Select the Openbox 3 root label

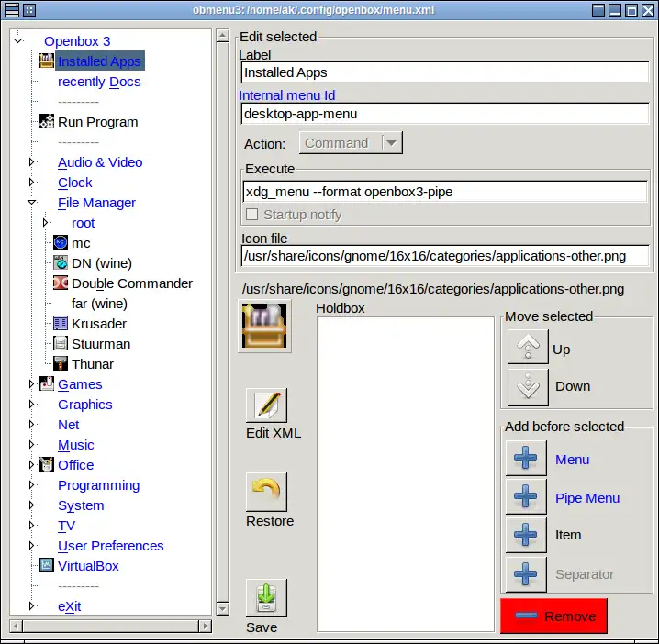pyautogui.click(x=77, y=41)
